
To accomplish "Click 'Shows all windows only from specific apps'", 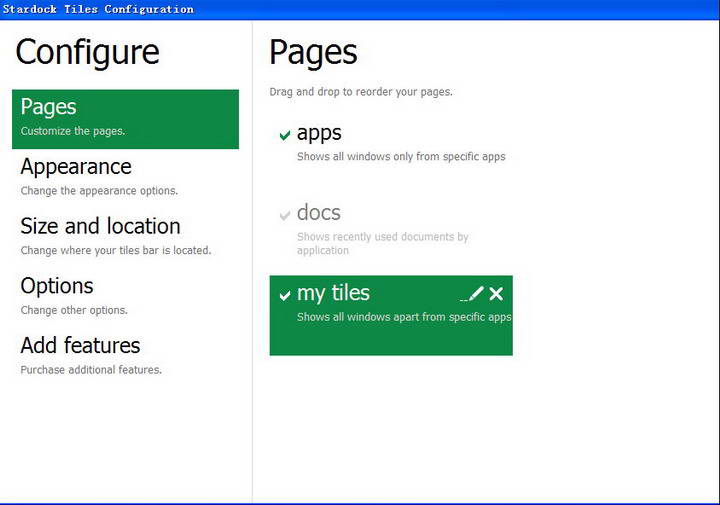I will [x=401, y=157].
